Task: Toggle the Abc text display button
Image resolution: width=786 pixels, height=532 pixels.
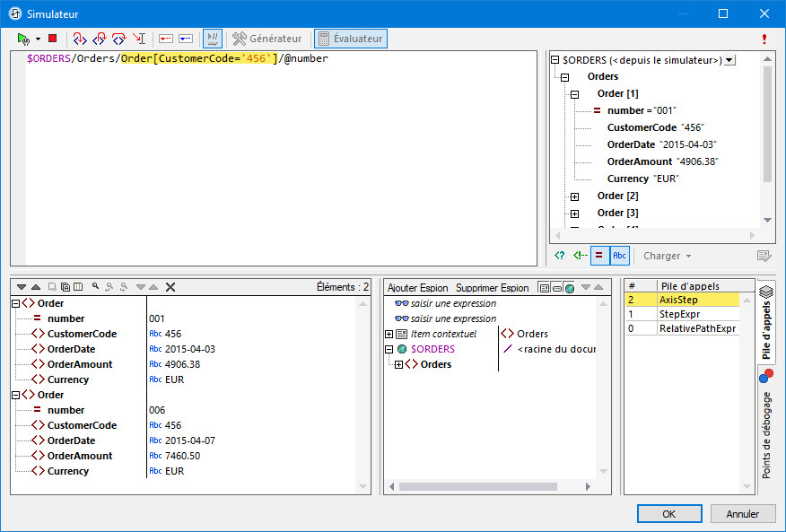Action: point(619,256)
